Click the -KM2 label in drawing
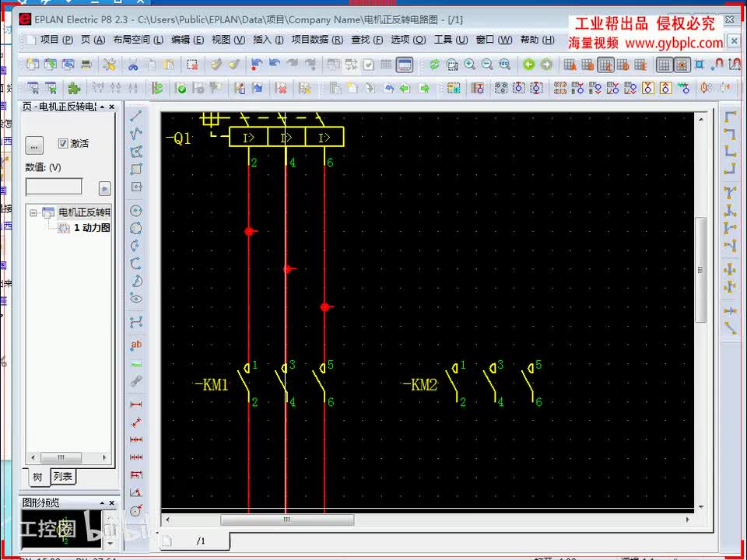This screenshot has width=747, height=560. click(419, 384)
